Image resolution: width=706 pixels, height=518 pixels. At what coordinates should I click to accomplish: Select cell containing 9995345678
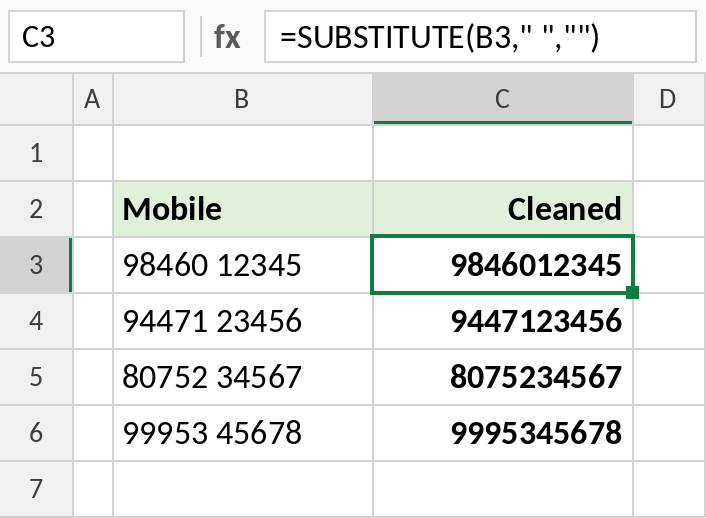(503, 432)
